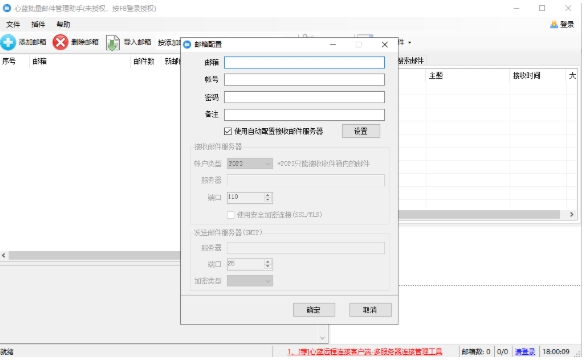Decrease the SMTP port with the down arrow
The width and height of the screenshot is (585, 360).
(x=268, y=267)
